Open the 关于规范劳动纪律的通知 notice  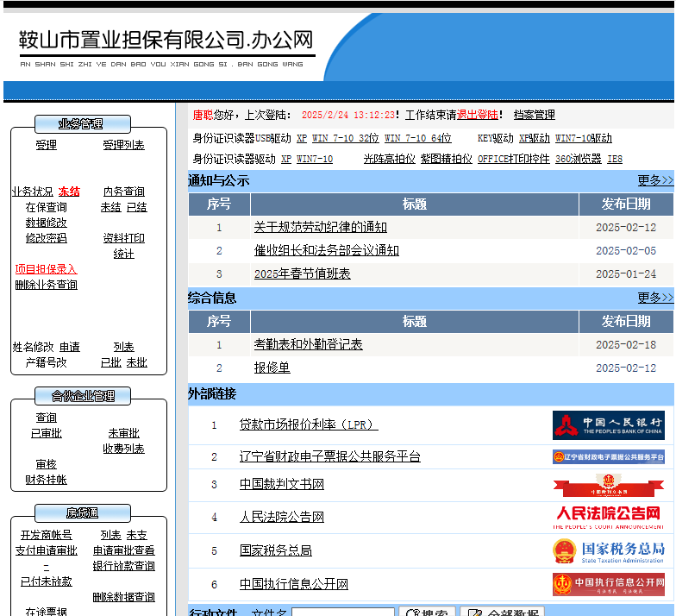click(320, 227)
